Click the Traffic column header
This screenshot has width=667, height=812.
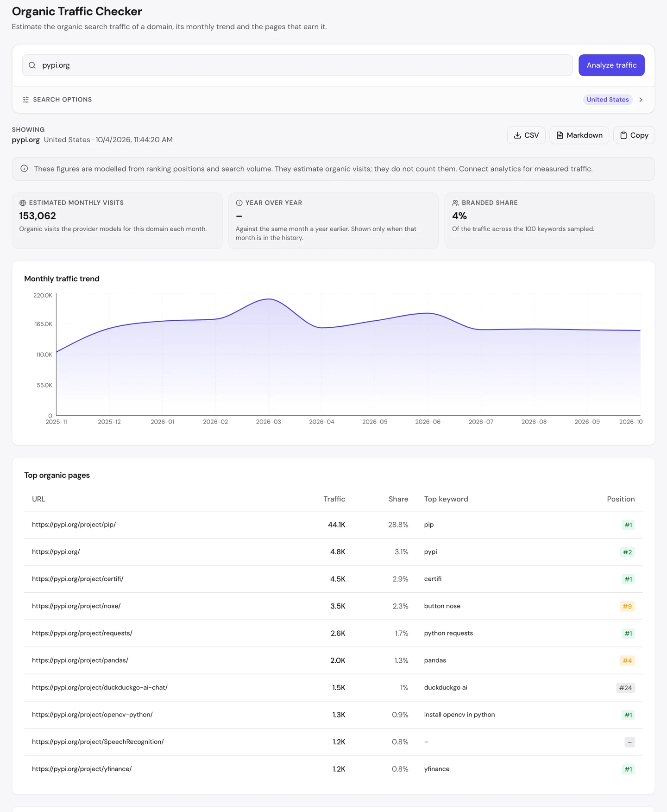pos(334,499)
